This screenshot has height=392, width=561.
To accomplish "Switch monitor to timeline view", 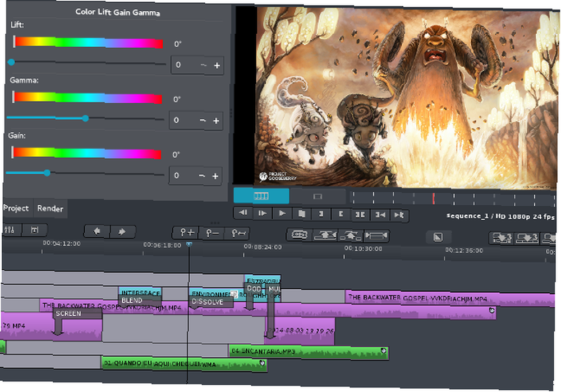I will pyautogui.click(x=261, y=196).
